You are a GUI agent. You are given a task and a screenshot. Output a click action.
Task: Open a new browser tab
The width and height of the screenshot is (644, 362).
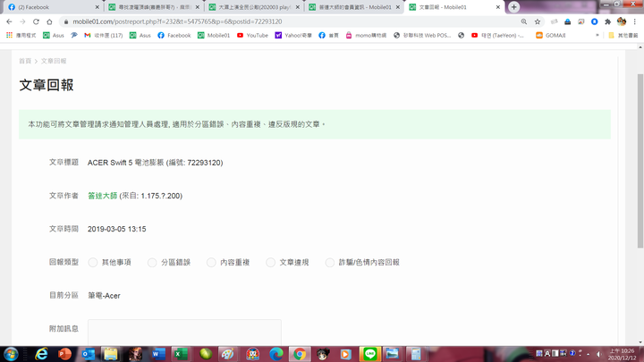pos(513,7)
